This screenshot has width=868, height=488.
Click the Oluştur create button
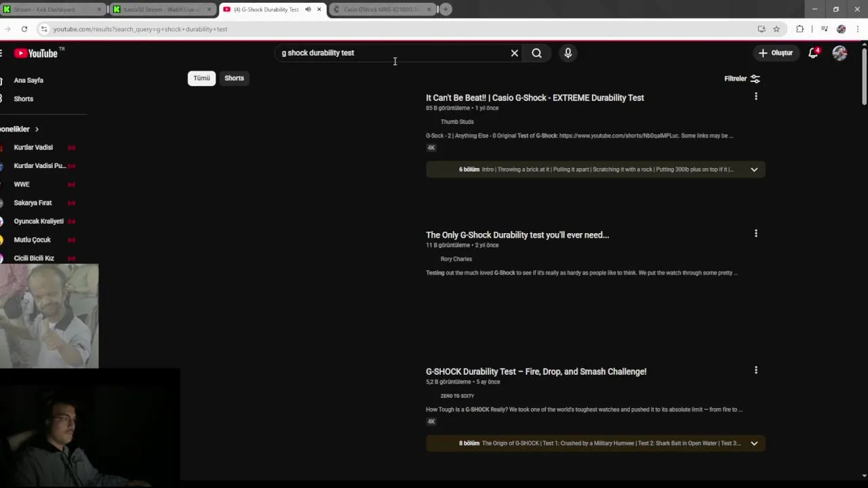(775, 53)
